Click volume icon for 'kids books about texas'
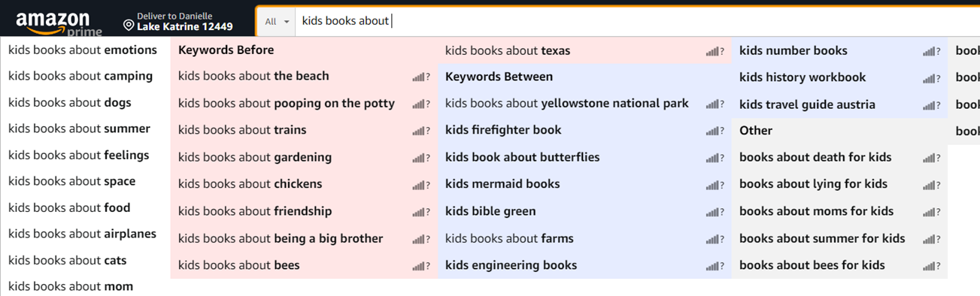Image resolution: width=980 pixels, height=296 pixels. pyautogui.click(x=712, y=51)
